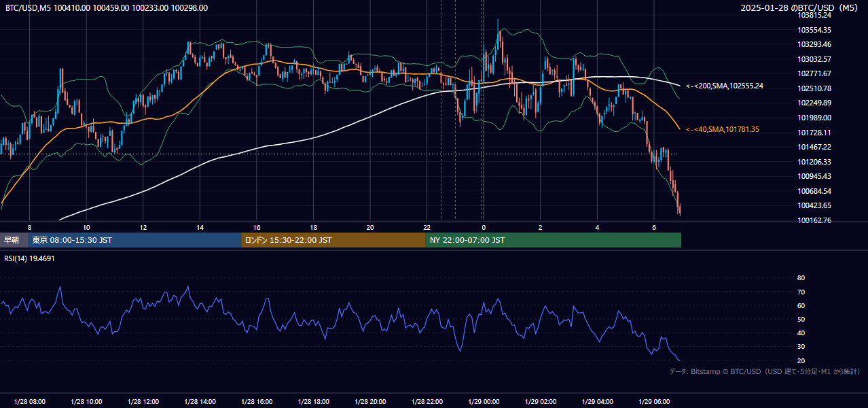
Task: Click bottom axis date label 1/28 22:00
Action: 427,401
